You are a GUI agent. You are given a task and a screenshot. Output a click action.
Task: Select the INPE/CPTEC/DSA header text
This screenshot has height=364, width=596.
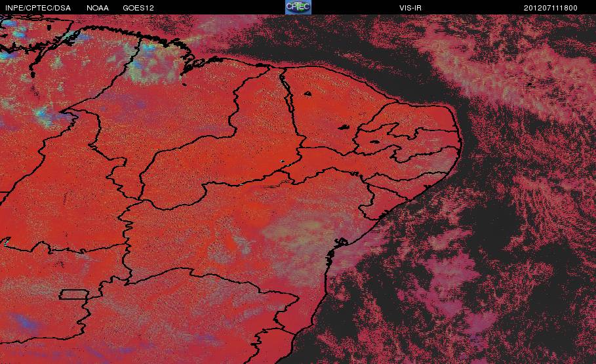[38, 8]
